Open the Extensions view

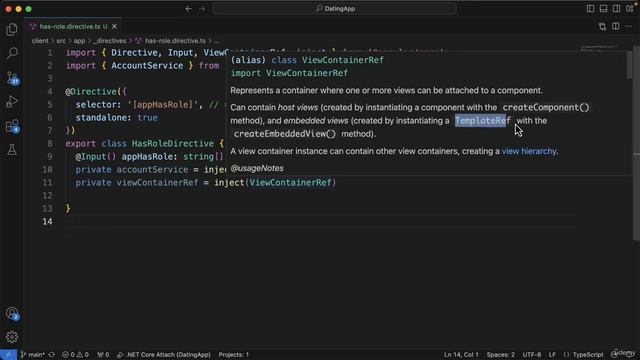[12, 126]
